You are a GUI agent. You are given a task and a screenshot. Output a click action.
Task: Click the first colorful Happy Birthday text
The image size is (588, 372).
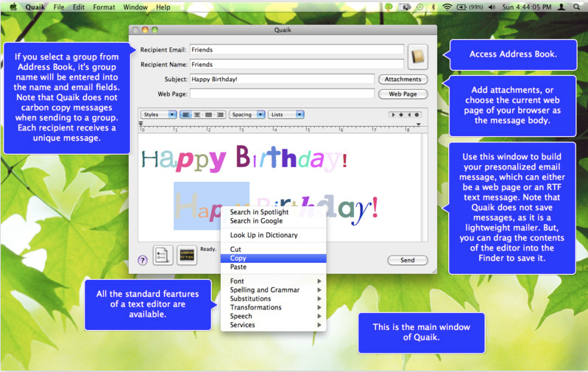244,158
